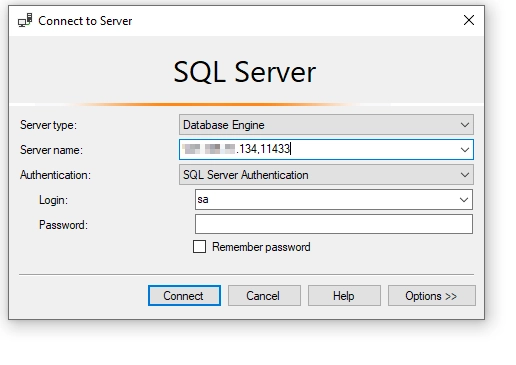This screenshot has height=365, width=516.
Task: Select the Database Engine server type box
Action: point(326,125)
